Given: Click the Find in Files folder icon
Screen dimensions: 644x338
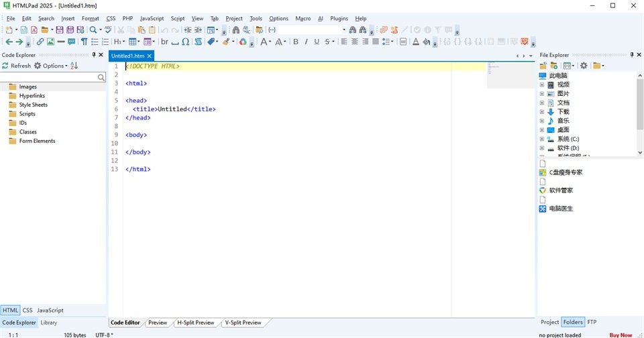Looking at the screenshot, I should tap(259, 30).
